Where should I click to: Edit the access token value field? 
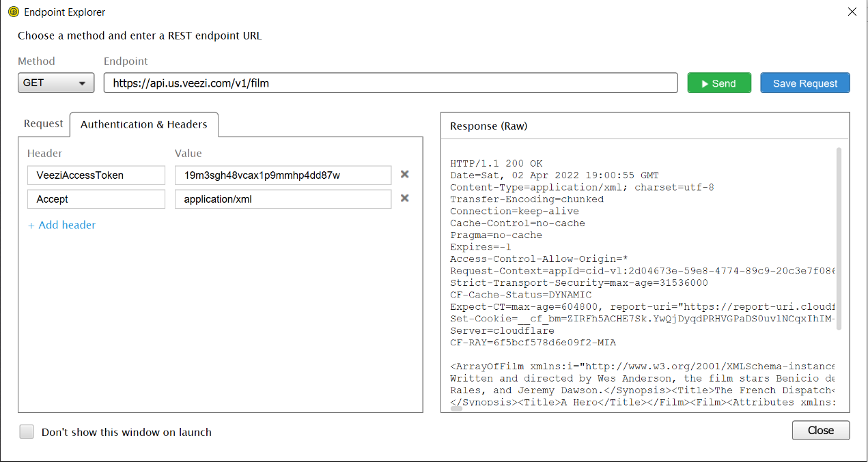(282, 175)
